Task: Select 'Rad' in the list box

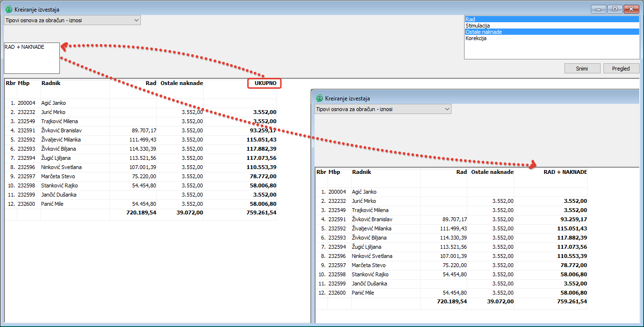Action: 551,19
